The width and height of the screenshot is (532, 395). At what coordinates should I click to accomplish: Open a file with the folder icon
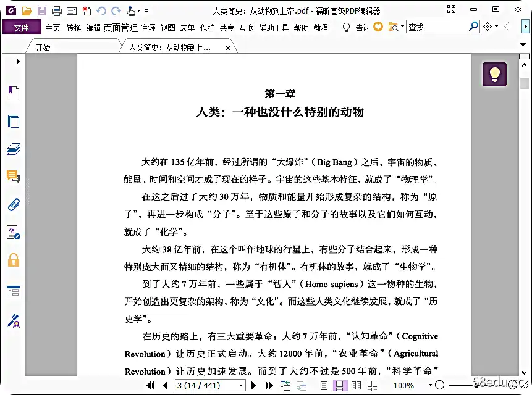(x=27, y=11)
